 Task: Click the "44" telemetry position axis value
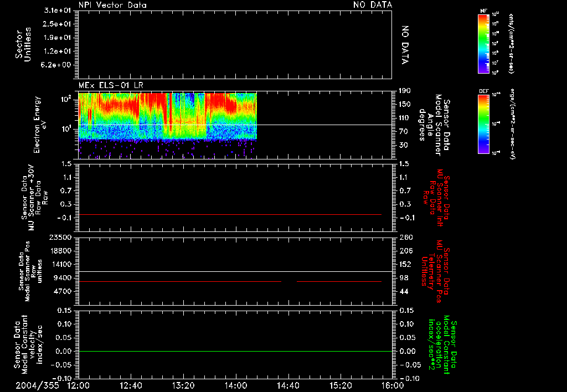coord(404,291)
